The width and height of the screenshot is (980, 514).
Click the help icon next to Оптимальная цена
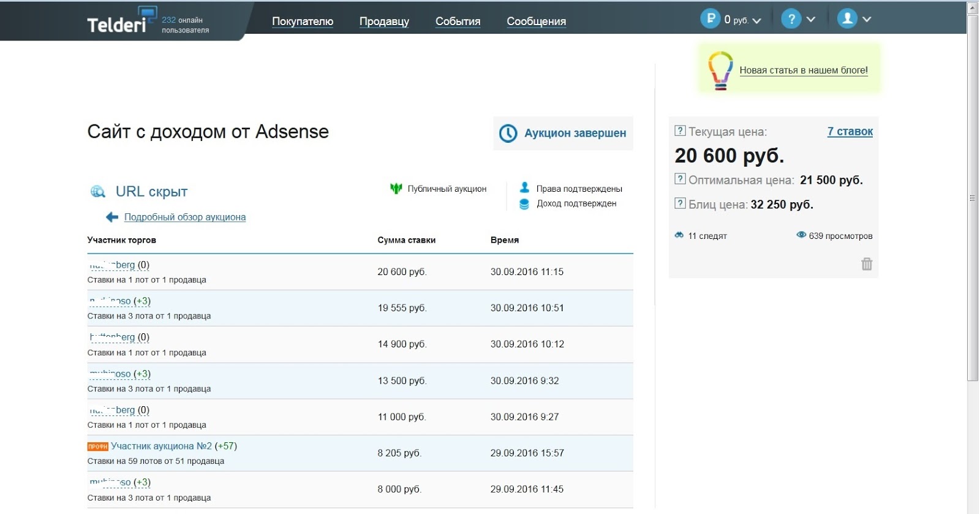tap(680, 179)
